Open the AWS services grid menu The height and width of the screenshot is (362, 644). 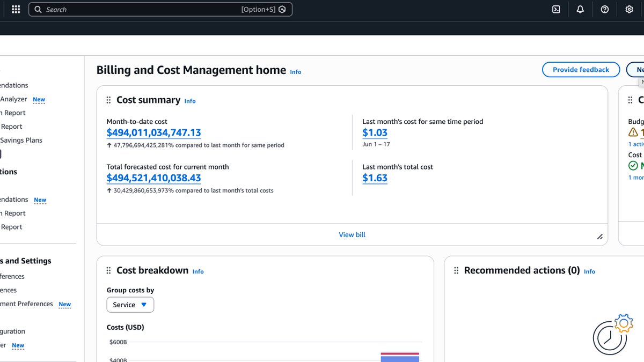[16, 9]
